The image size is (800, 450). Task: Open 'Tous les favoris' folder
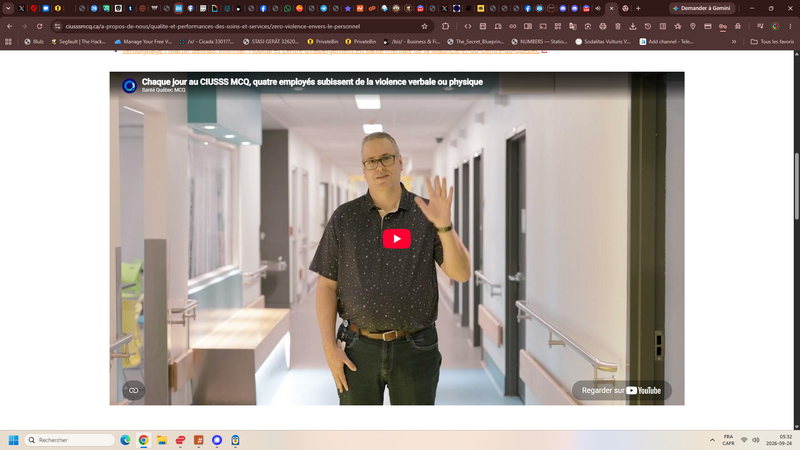(772, 42)
